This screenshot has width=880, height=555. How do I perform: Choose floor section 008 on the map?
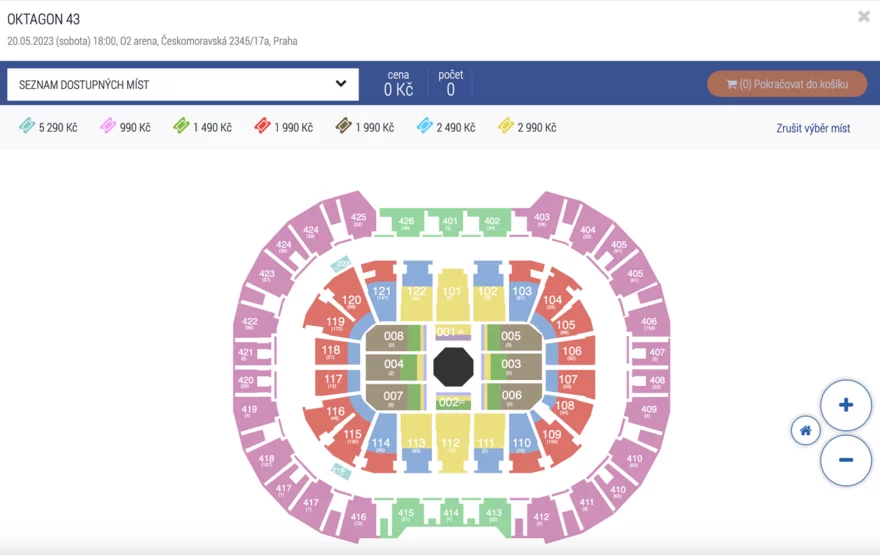(393, 337)
